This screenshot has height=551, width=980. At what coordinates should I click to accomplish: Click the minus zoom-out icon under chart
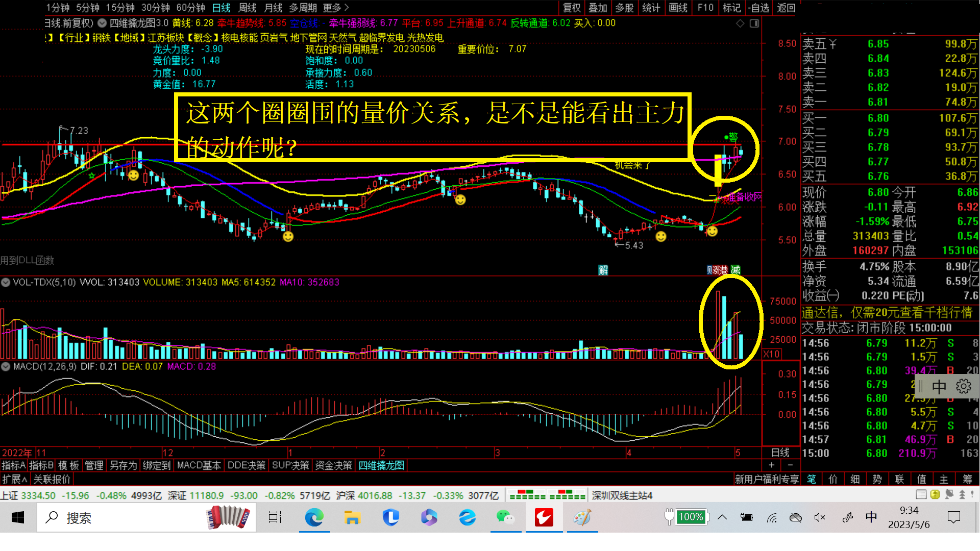pos(790,465)
